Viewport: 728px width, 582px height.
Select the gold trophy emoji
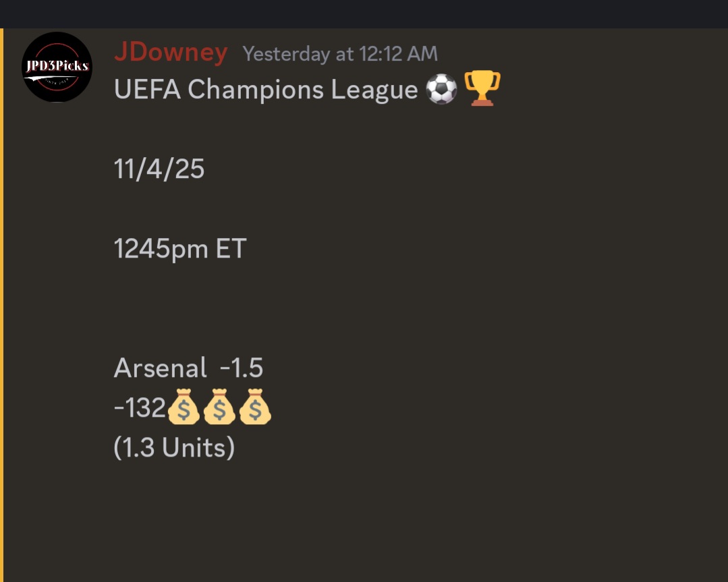pos(482,89)
